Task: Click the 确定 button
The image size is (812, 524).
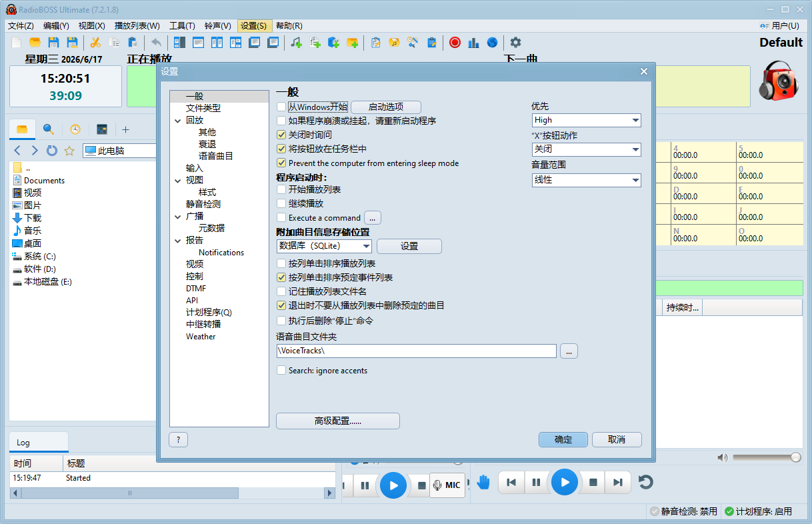Action: tap(563, 439)
